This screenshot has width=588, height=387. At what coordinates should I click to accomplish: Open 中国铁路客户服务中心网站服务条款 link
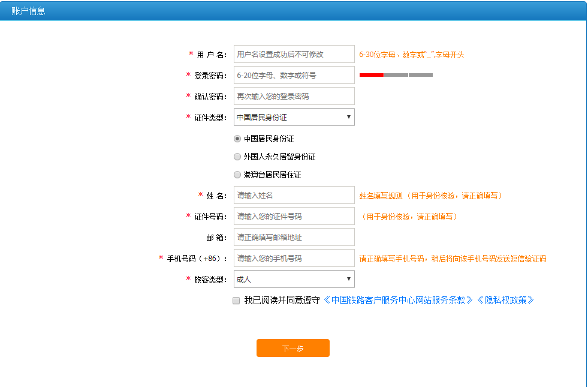coord(398,300)
